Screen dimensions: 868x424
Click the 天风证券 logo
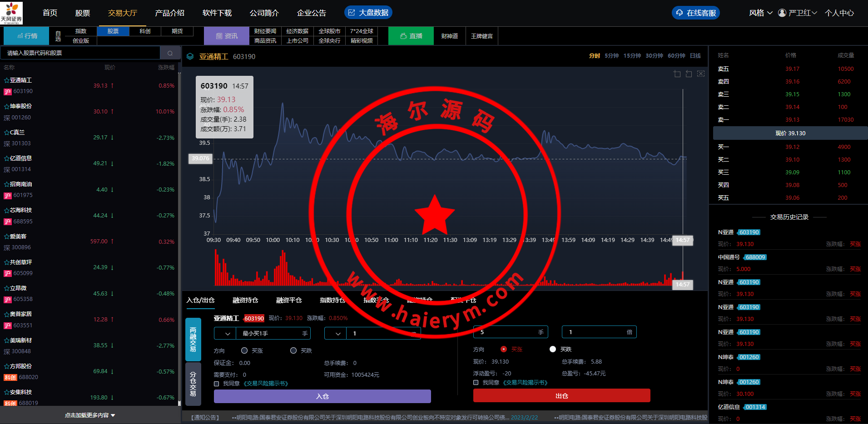[11, 13]
